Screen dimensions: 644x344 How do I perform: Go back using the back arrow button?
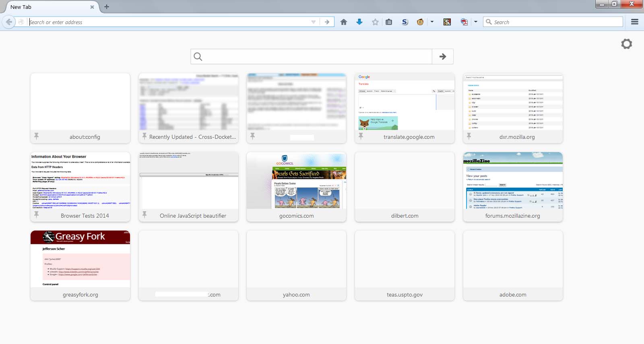pos(9,22)
